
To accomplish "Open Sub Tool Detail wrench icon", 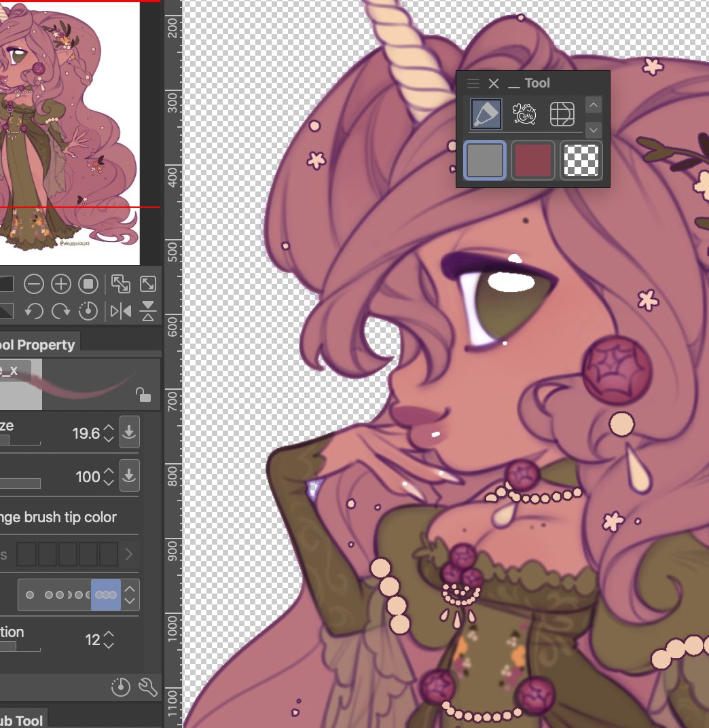I will coord(148,687).
